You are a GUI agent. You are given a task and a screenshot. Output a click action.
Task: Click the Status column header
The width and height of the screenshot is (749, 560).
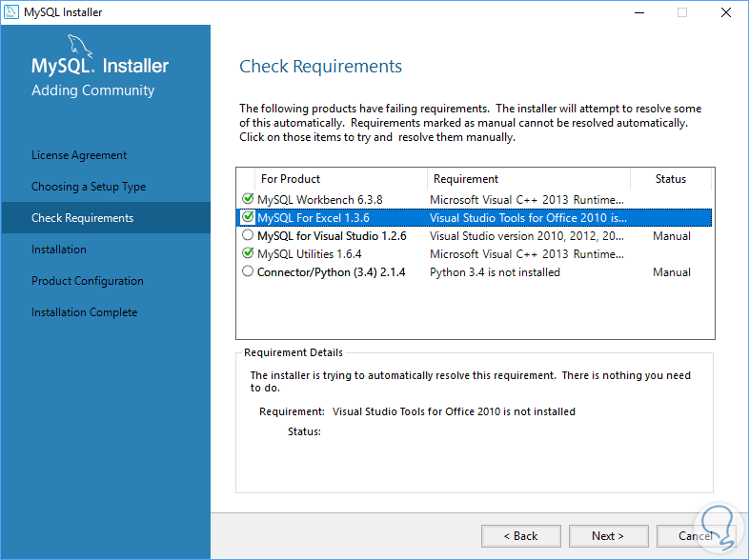pos(671,179)
